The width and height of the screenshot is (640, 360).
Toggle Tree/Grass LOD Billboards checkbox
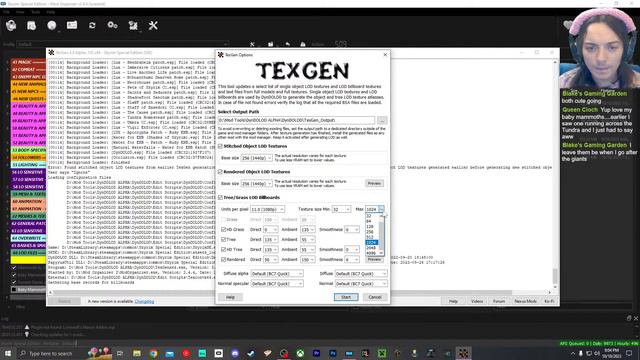[220, 198]
